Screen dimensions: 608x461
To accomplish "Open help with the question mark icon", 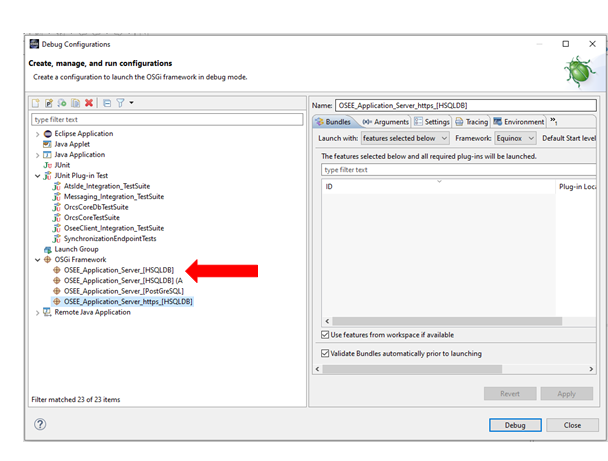I will click(x=40, y=424).
